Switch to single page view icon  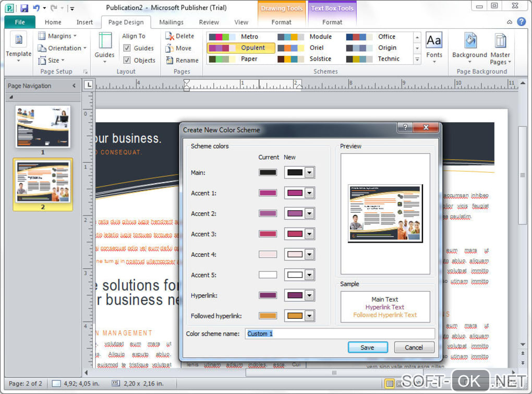click(390, 384)
